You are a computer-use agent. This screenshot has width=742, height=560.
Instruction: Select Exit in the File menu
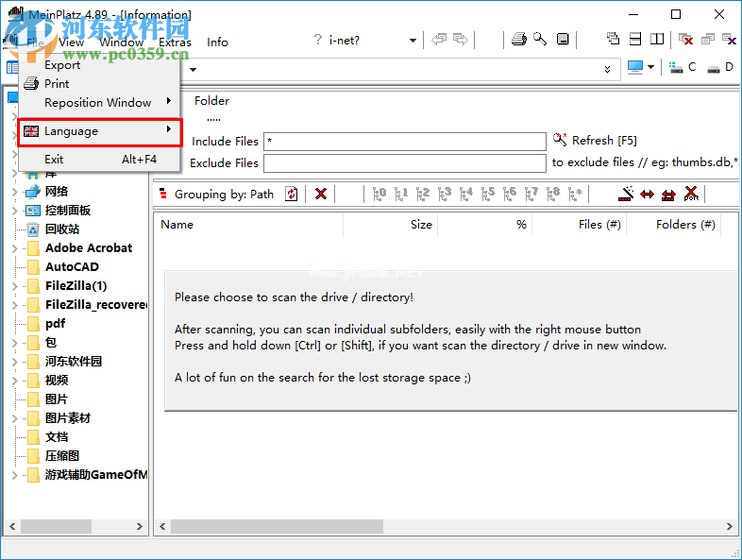point(55,160)
